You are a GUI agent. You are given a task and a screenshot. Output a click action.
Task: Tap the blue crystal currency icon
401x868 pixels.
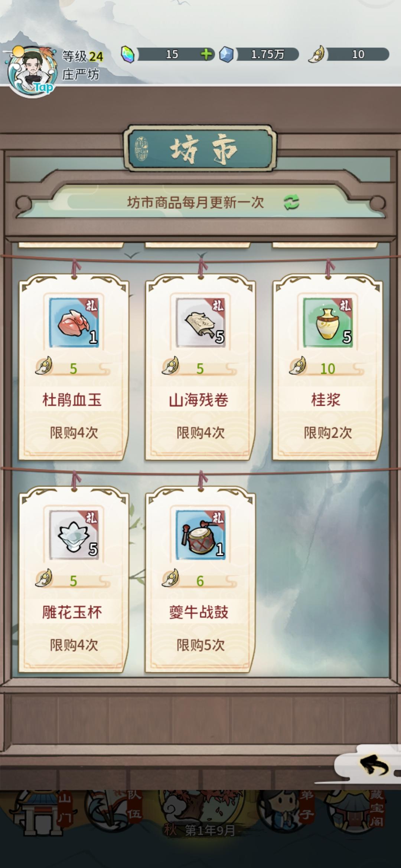click(226, 55)
